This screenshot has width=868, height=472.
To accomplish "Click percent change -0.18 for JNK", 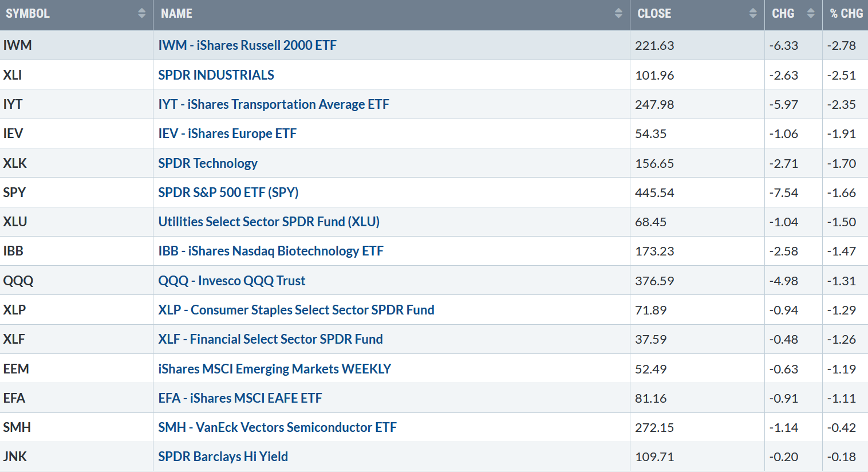I will pyautogui.click(x=842, y=457).
